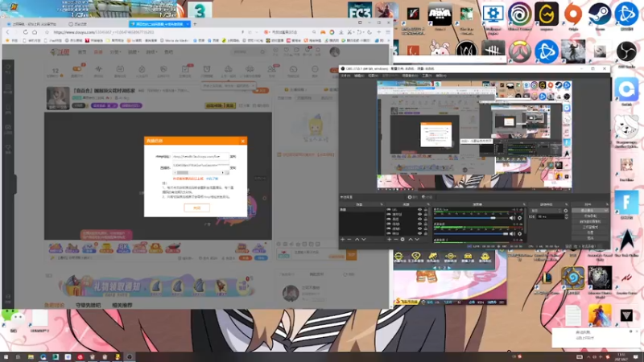The height and width of the screenshot is (362, 644).
Task: Adjust the first channel volume slider in OBS mixer
Action: tap(471, 218)
